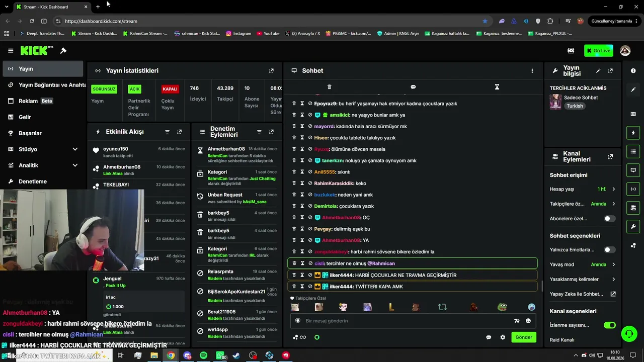Open Reklam Beta in the sidebar
The image size is (644, 362).
click(x=43, y=101)
